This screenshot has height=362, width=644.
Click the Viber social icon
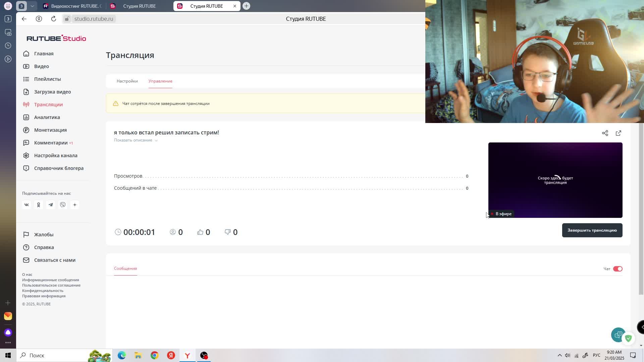point(63,205)
